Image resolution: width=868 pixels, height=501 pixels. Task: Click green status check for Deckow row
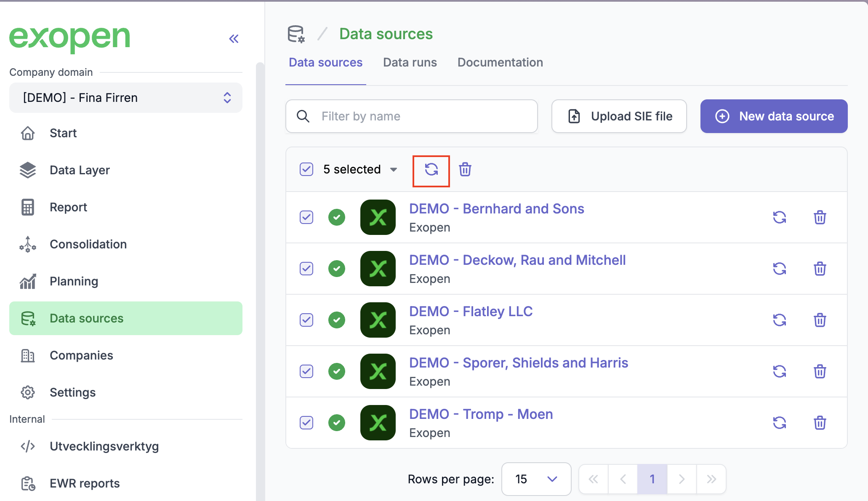click(x=337, y=269)
